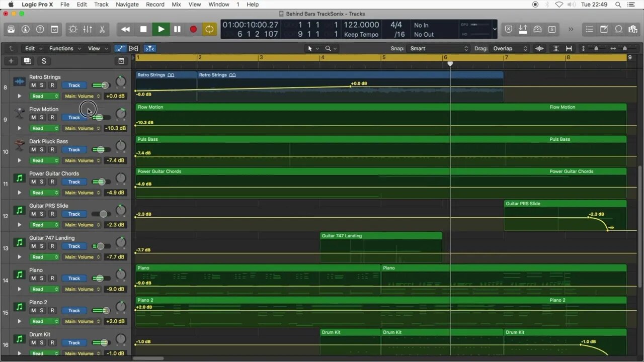Open the File menu
This screenshot has height=362, width=644.
click(65, 5)
